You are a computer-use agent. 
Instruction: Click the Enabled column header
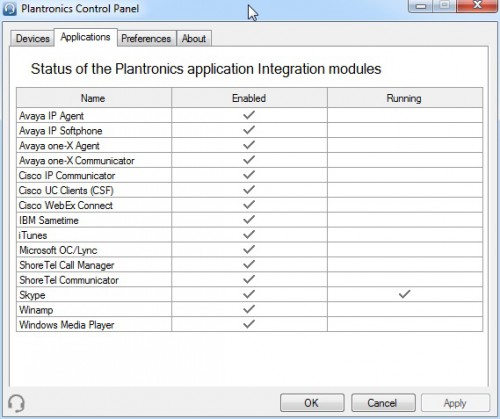[x=249, y=98]
